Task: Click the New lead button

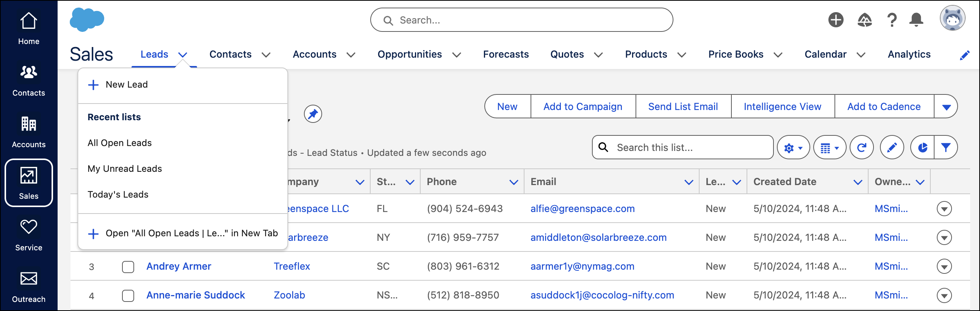Action: pos(507,107)
